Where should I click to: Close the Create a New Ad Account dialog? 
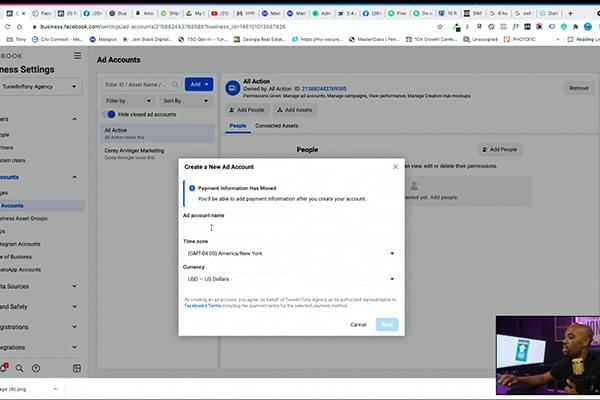coord(395,167)
